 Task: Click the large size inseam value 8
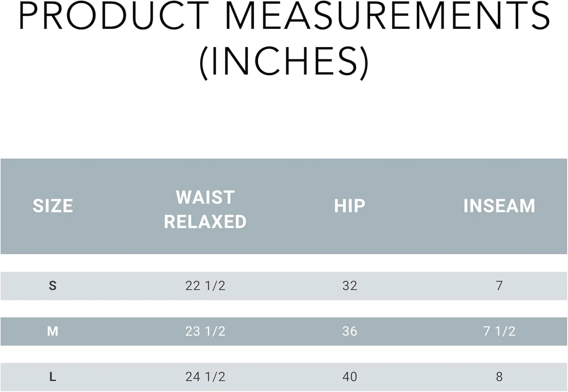[x=499, y=377]
